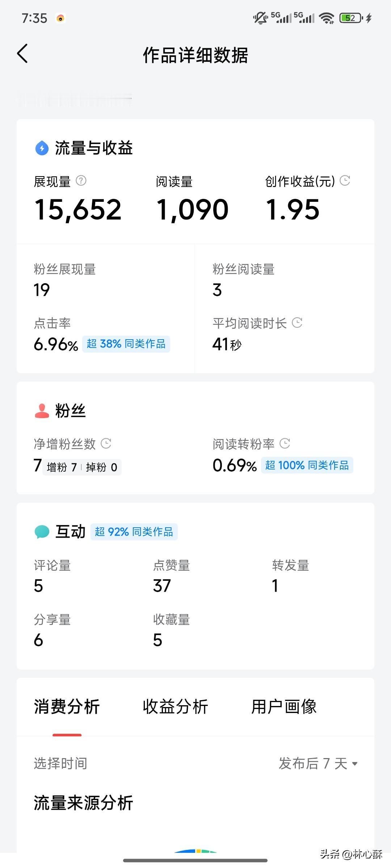Tap the 超 38% 同类作品 badge
391x868 pixels.
tap(126, 344)
